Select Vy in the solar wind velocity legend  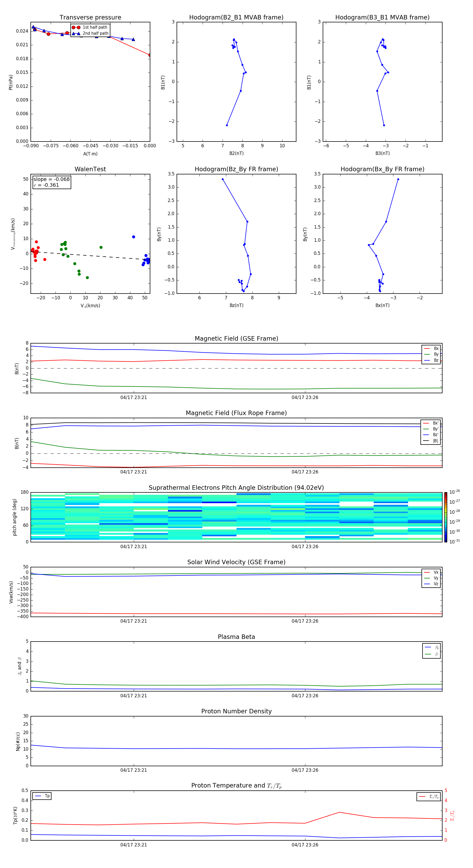tap(431, 578)
